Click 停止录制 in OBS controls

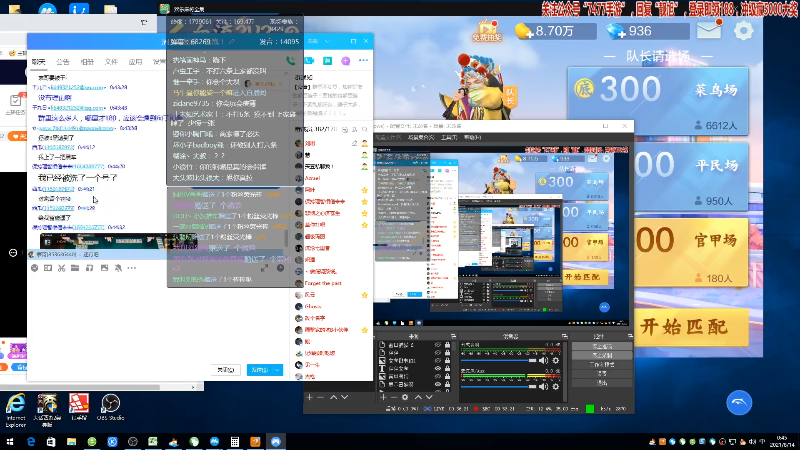click(602, 355)
